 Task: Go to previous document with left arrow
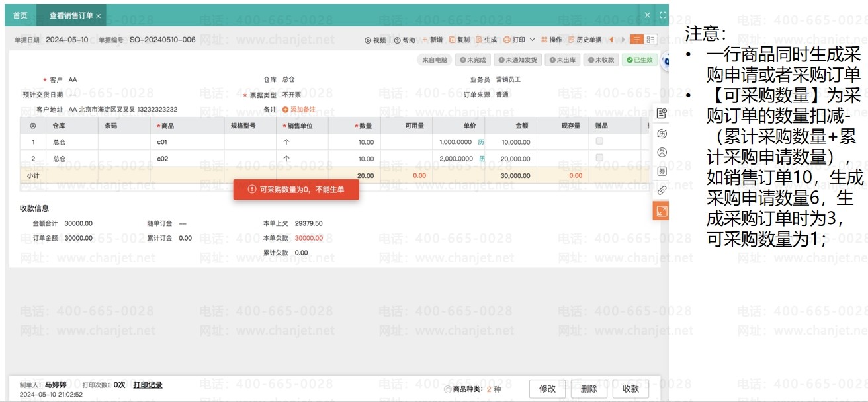pos(611,40)
